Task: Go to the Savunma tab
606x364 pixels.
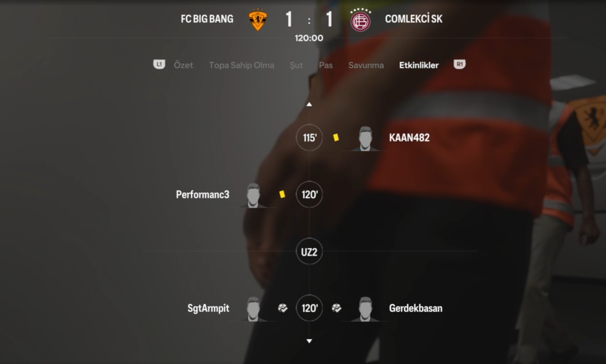Action: (366, 65)
